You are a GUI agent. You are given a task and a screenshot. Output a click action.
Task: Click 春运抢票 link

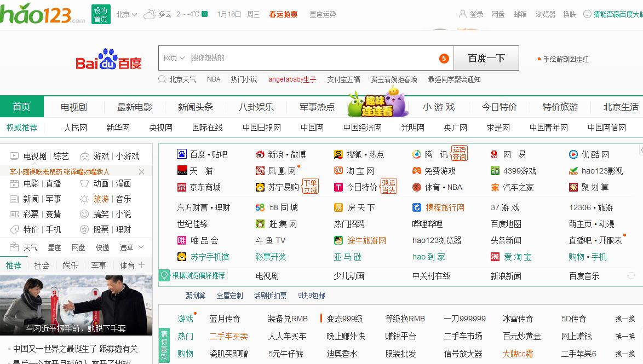(283, 14)
